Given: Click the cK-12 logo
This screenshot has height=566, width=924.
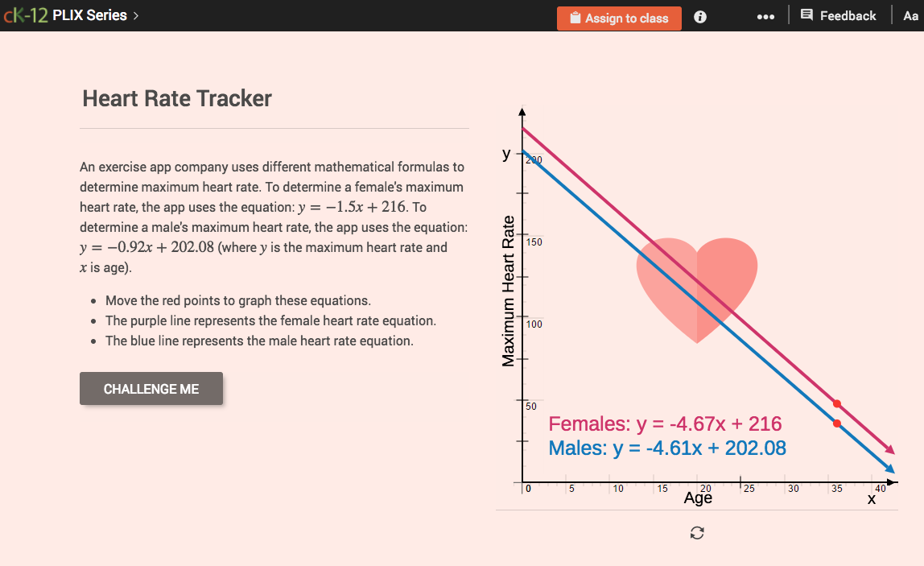Looking at the screenshot, I should 25,14.
